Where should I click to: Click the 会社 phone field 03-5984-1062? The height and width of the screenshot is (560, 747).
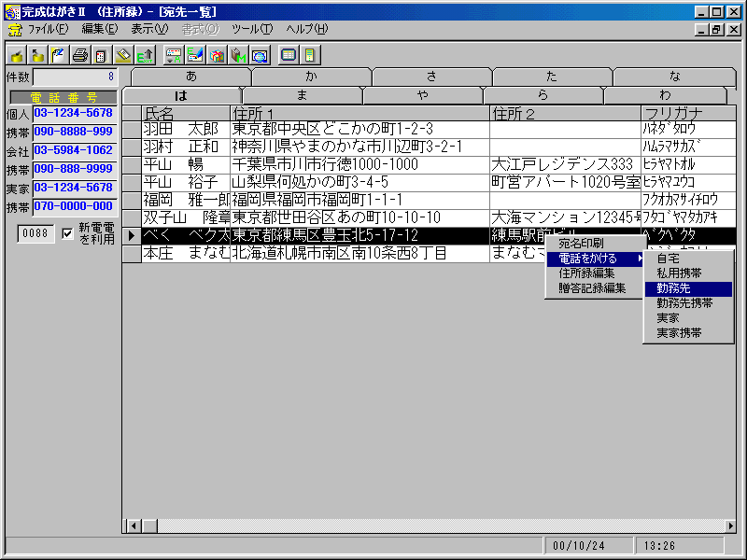(75, 151)
